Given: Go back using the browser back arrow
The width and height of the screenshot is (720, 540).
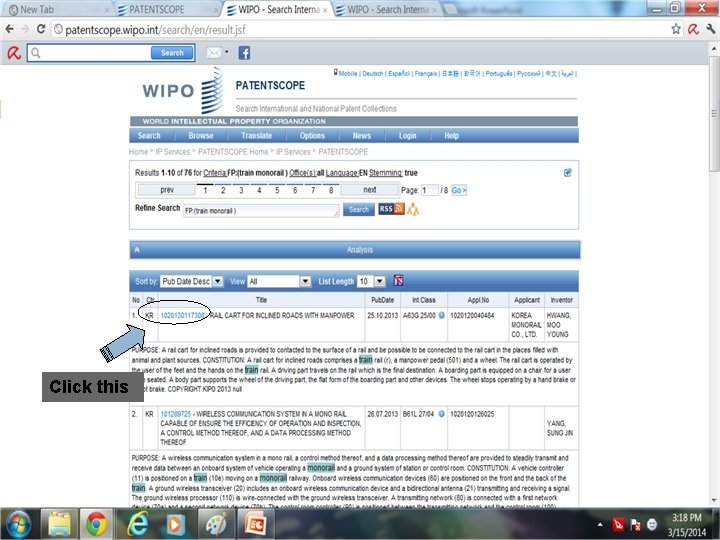Looking at the screenshot, I should pyautogui.click(x=9, y=29).
